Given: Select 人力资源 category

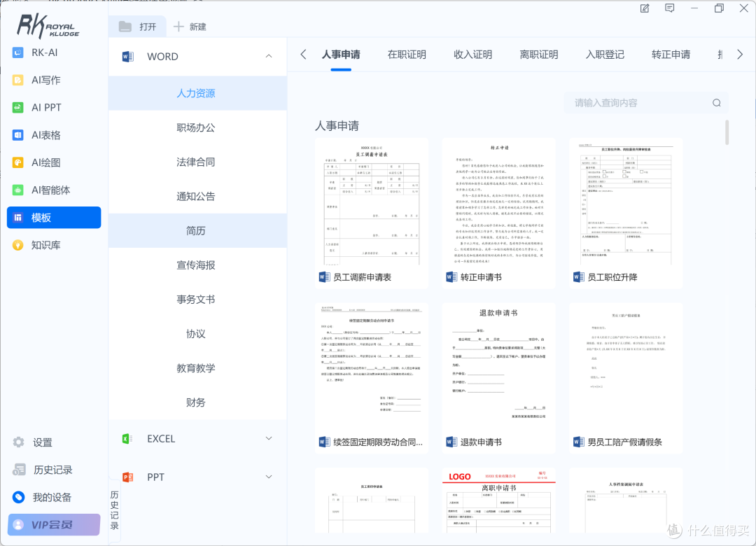Looking at the screenshot, I should coord(197,93).
